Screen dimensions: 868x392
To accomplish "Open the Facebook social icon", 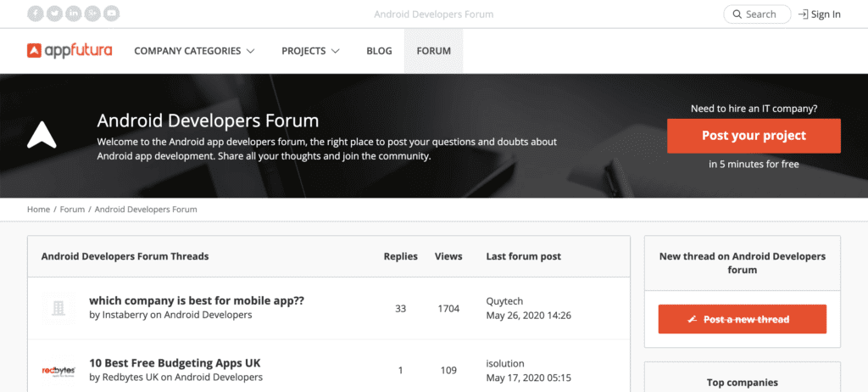I will click(36, 14).
